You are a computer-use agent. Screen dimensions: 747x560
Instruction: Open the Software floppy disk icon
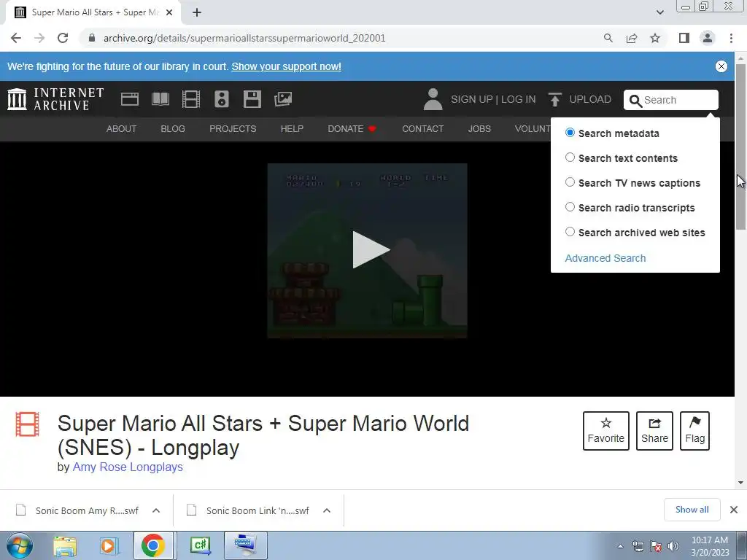click(x=252, y=99)
